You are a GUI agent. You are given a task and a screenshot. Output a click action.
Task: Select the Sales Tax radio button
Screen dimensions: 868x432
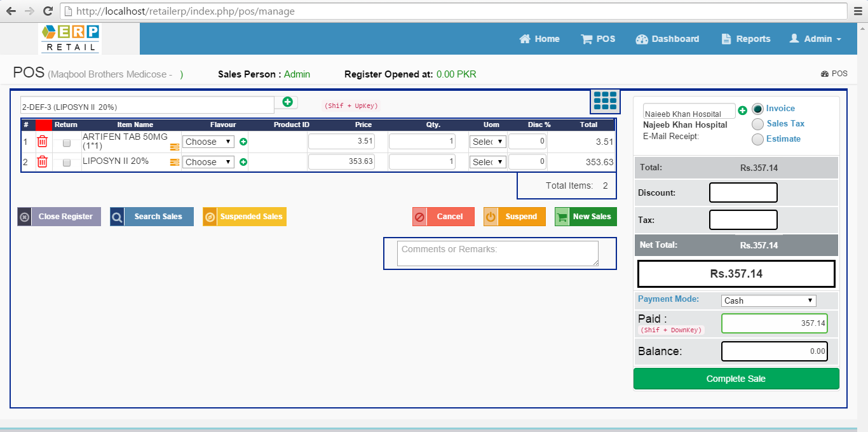click(757, 124)
